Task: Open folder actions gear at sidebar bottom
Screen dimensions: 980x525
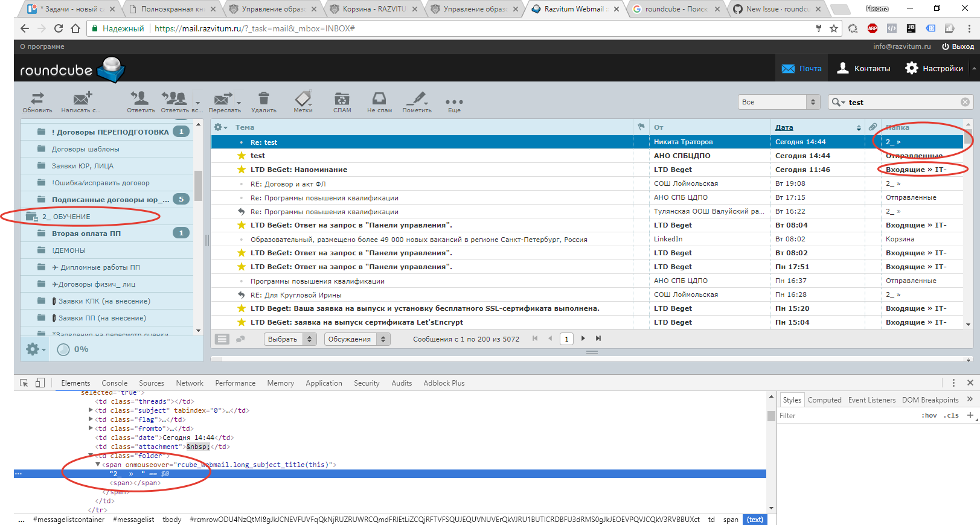Action: coord(35,349)
